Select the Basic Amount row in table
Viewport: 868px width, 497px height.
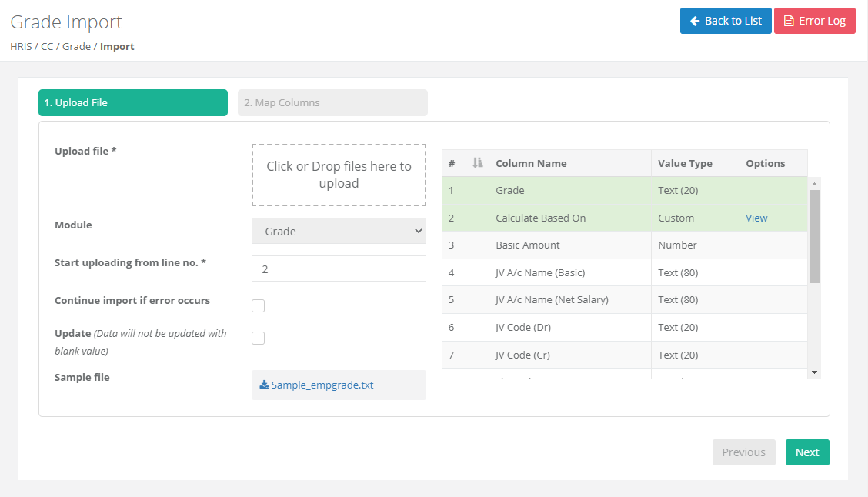pos(528,245)
